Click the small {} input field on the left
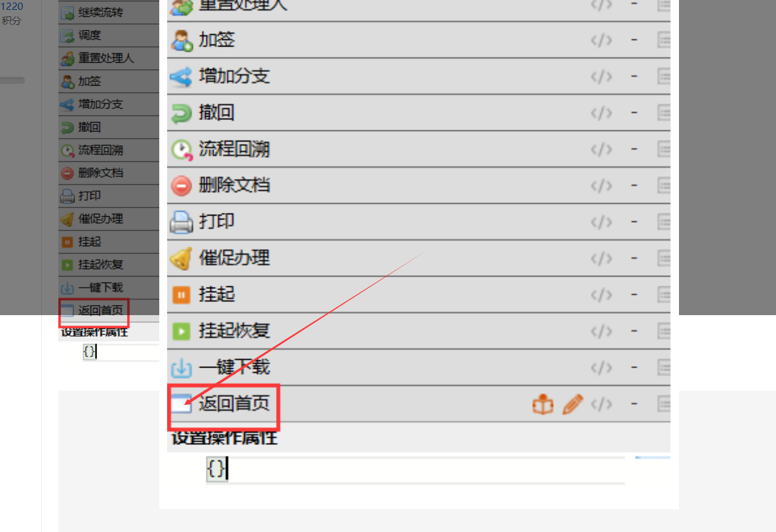776x532 pixels. coord(121,352)
